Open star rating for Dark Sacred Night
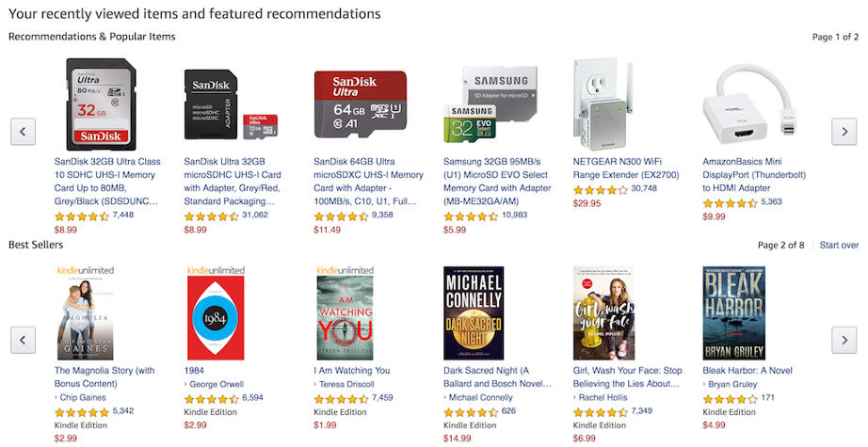The width and height of the screenshot is (868, 447). 471,411
